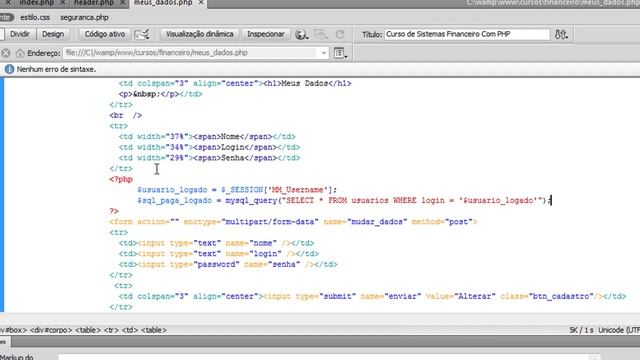Select the meus_dados.php tab

tap(163, 3)
